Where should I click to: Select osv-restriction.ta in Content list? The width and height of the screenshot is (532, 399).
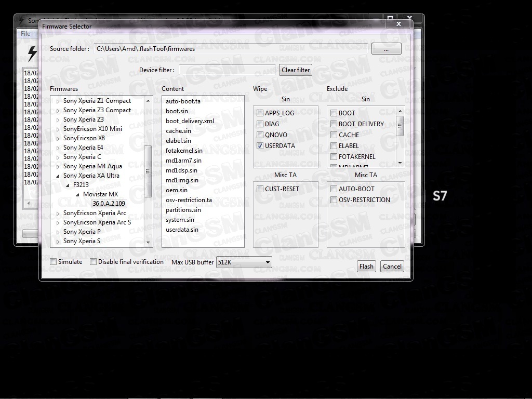click(x=189, y=200)
